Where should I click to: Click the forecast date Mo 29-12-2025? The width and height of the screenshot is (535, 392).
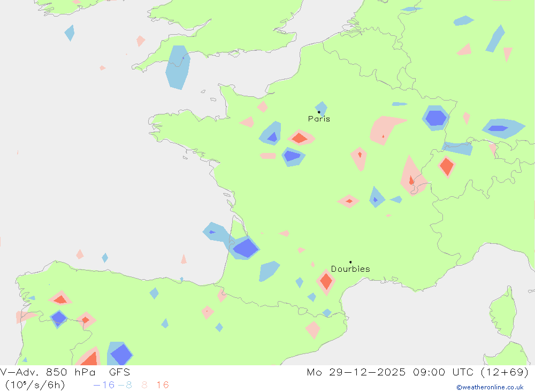coord(356,372)
